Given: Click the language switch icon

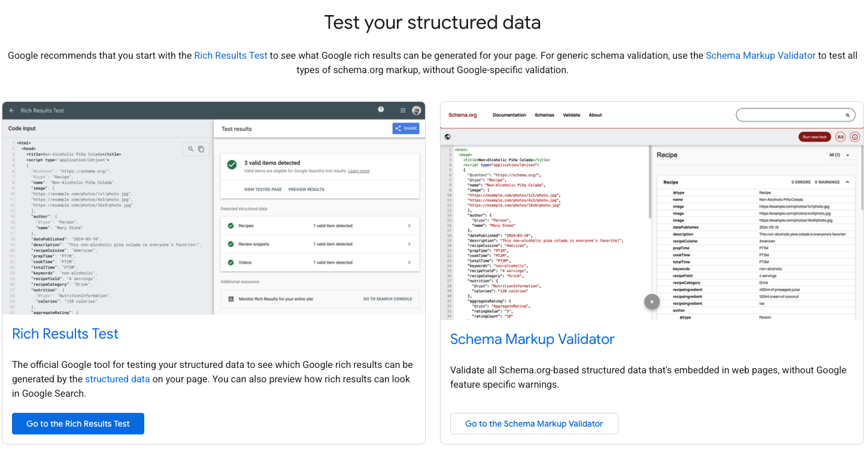Looking at the screenshot, I should click(x=840, y=137).
